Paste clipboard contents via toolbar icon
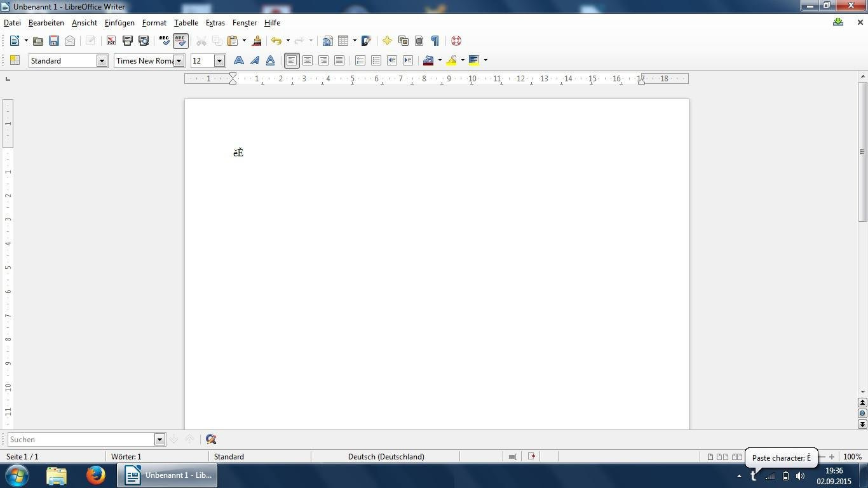868x488 pixels. click(x=233, y=41)
